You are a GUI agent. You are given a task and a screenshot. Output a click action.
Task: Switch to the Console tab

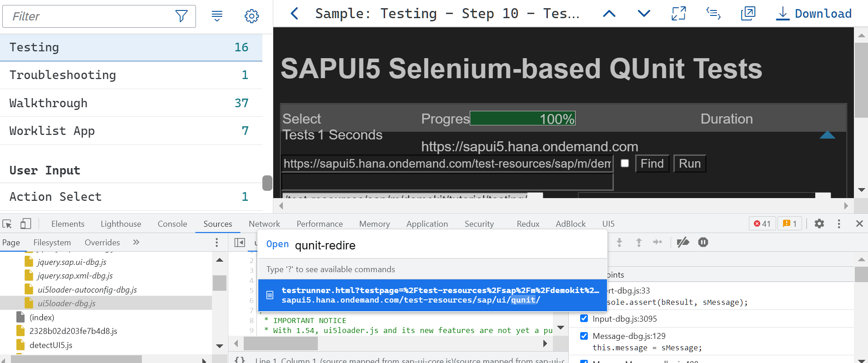click(172, 224)
